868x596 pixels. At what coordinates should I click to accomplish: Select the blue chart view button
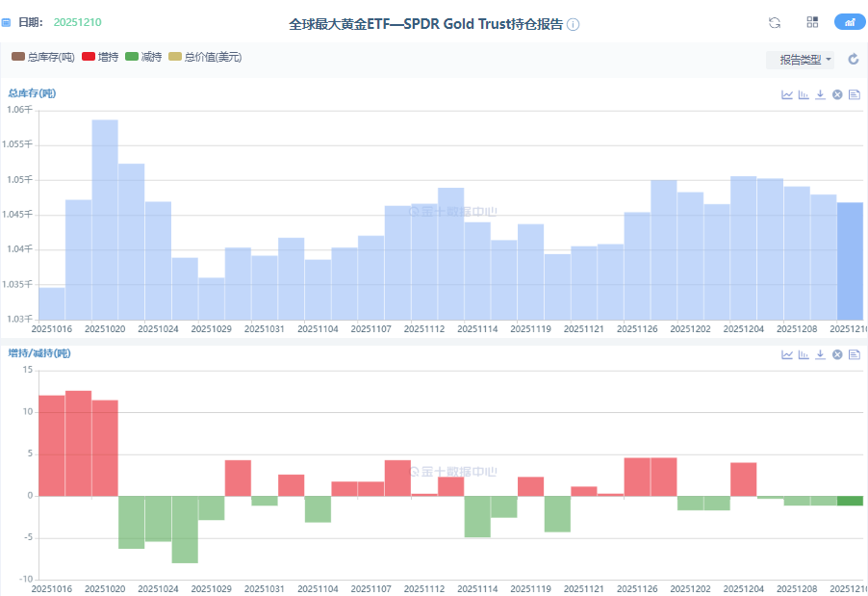pyautogui.click(x=850, y=22)
